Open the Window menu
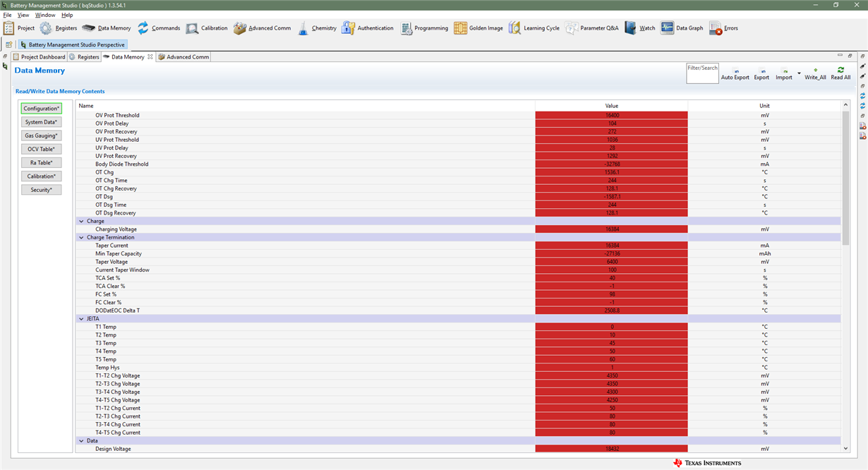Screen dimensions: 868x470 [45, 15]
